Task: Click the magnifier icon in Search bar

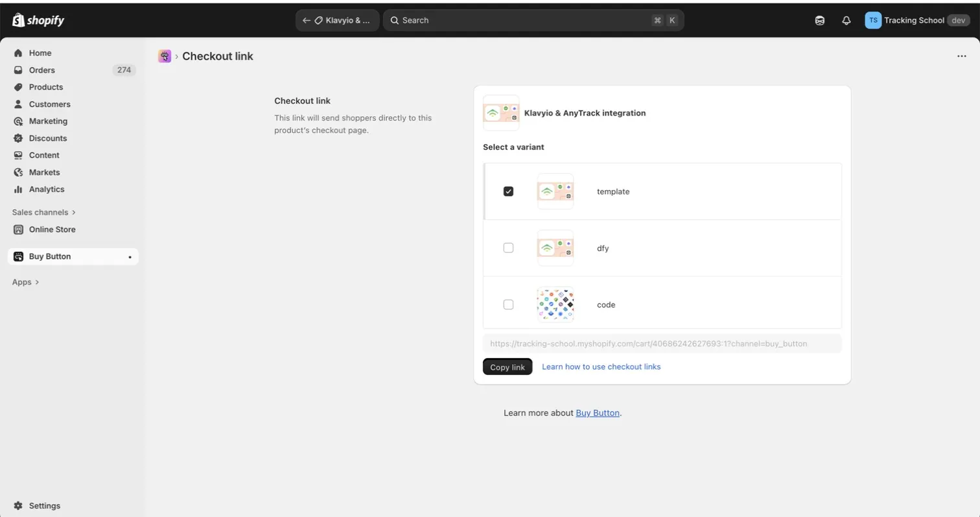Action: tap(394, 20)
